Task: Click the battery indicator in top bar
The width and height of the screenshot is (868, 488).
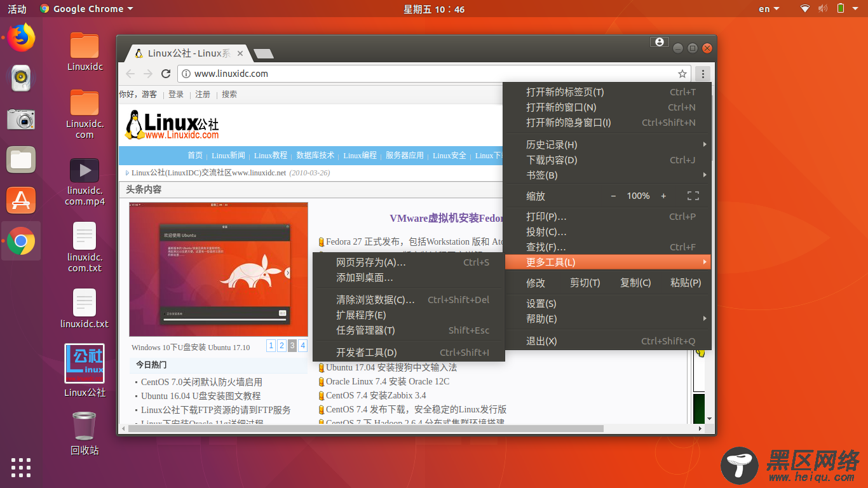Action: point(840,9)
